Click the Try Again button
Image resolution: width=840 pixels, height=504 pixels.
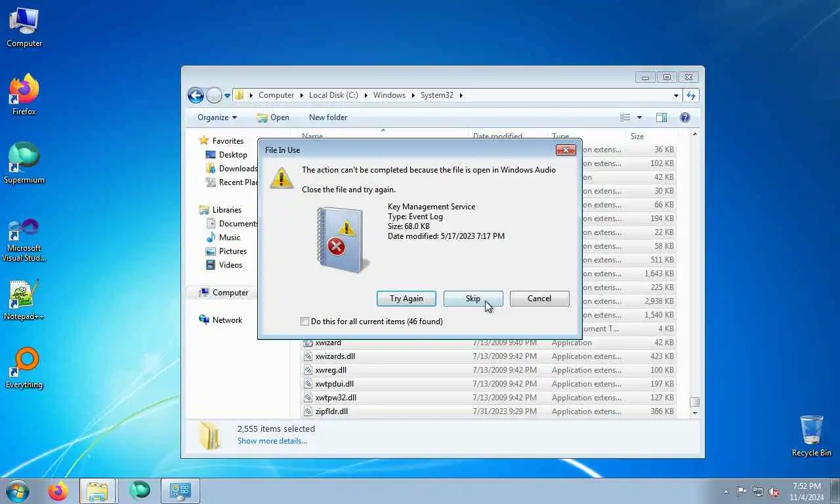[406, 299]
